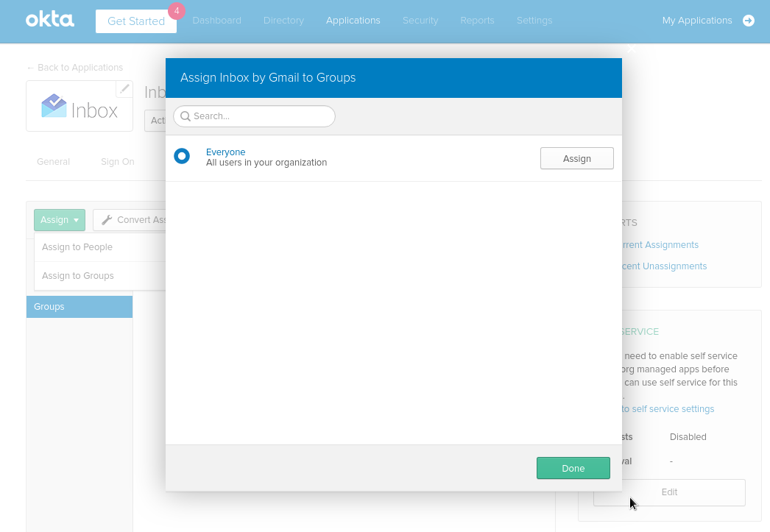Go back to Applications
Image resolution: width=770 pixels, height=532 pixels.
click(x=74, y=68)
